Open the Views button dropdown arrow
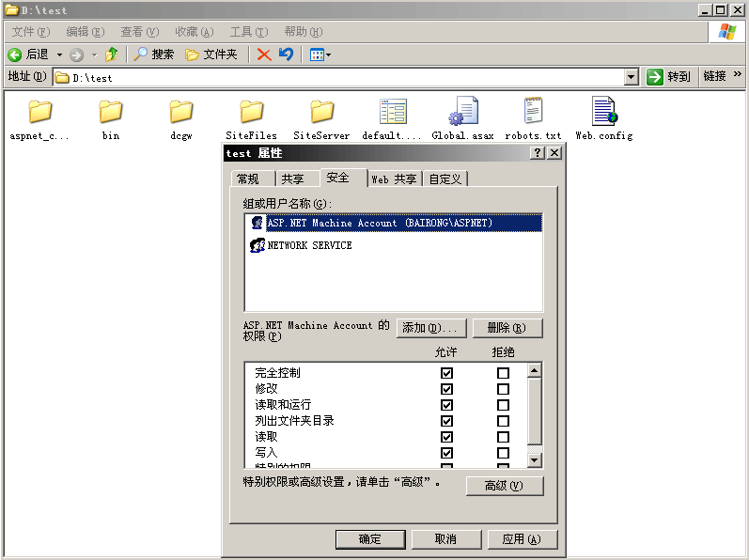Screen dimensions: 749x560 pyautogui.click(x=328, y=54)
